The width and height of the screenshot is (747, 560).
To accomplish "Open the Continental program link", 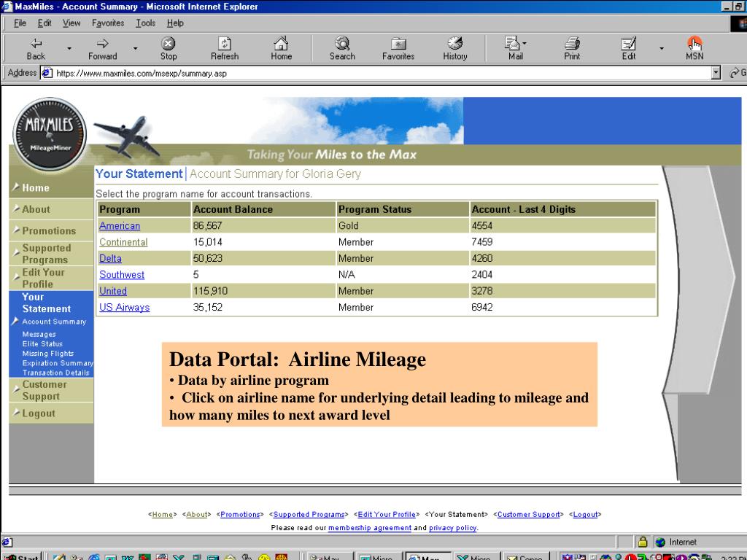I will click(x=123, y=242).
